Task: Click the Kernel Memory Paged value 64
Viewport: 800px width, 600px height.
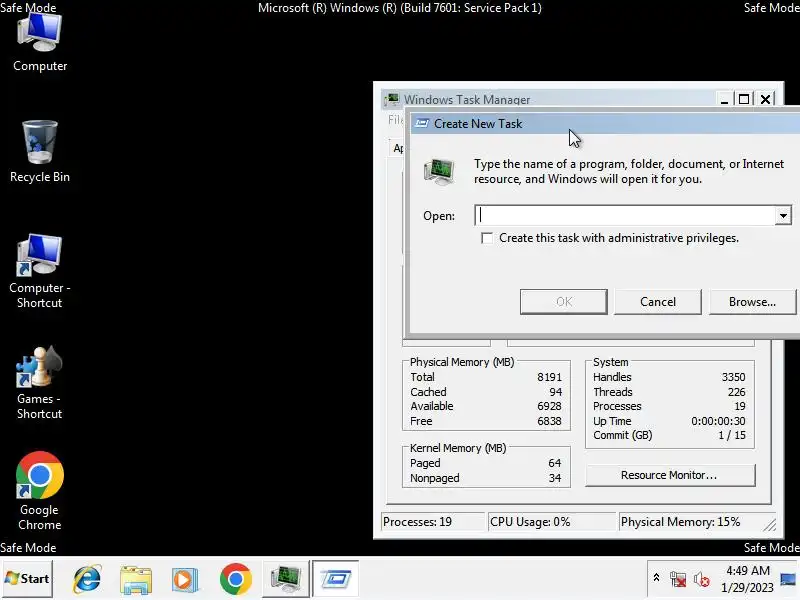Action: [x=555, y=463]
